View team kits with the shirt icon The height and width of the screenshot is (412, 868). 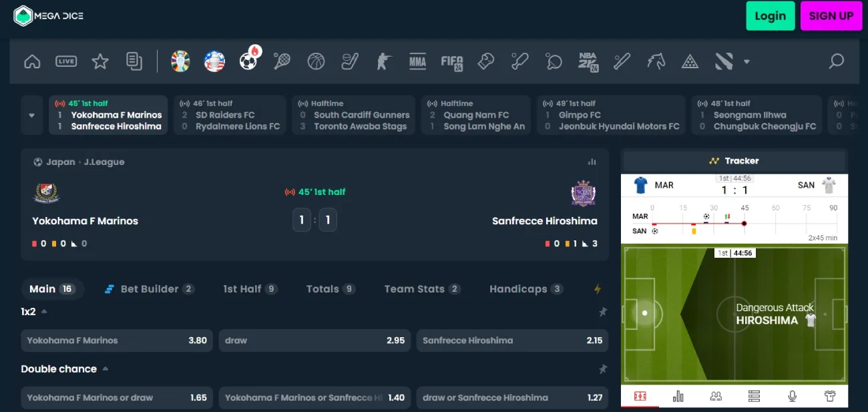(830, 395)
